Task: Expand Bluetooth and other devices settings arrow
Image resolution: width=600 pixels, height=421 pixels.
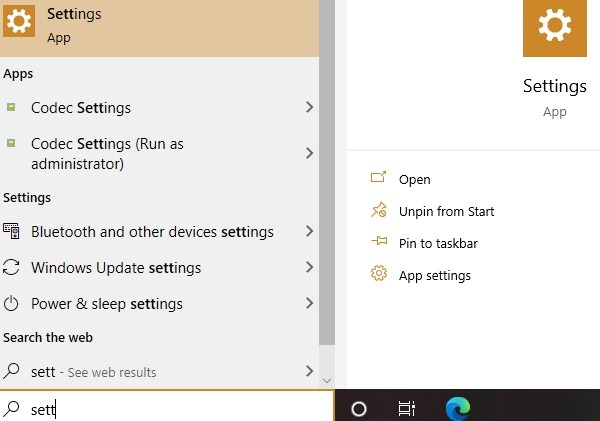Action: pyautogui.click(x=310, y=231)
